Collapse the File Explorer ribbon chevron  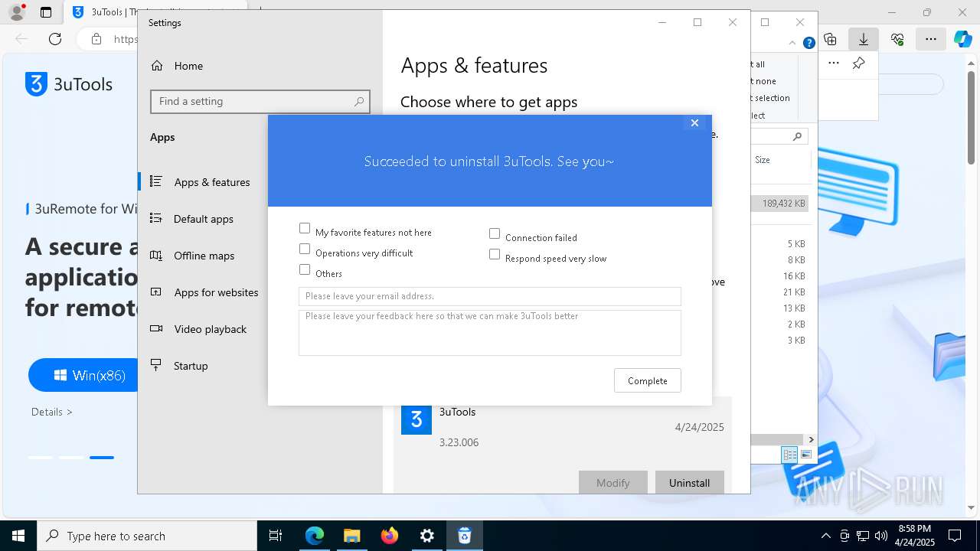tap(793, 44)
